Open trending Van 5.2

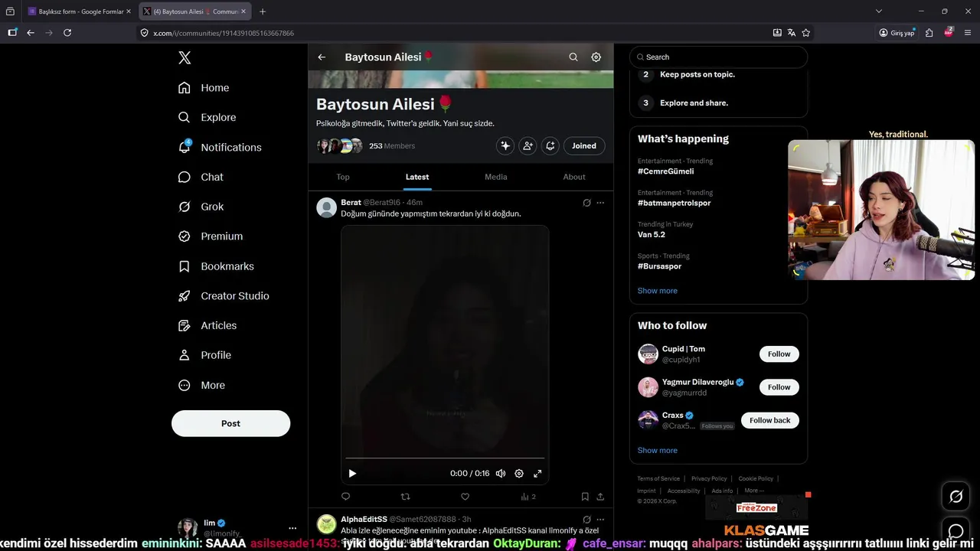[652, 234]
